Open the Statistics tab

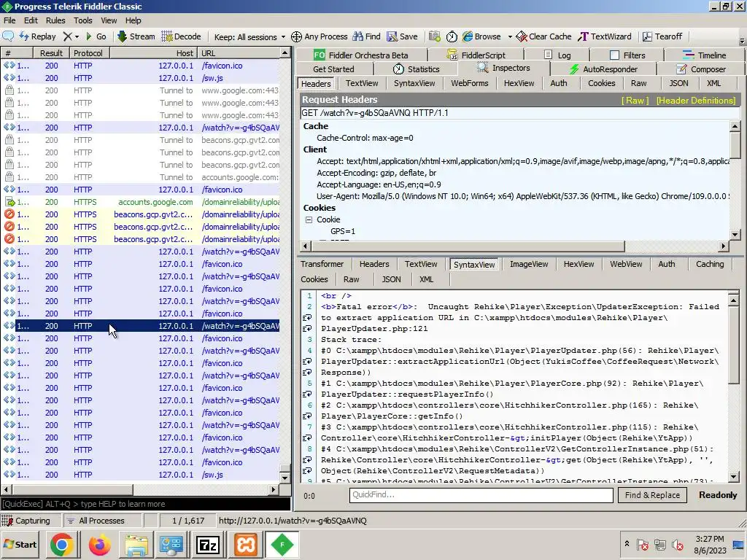(416, 69)
